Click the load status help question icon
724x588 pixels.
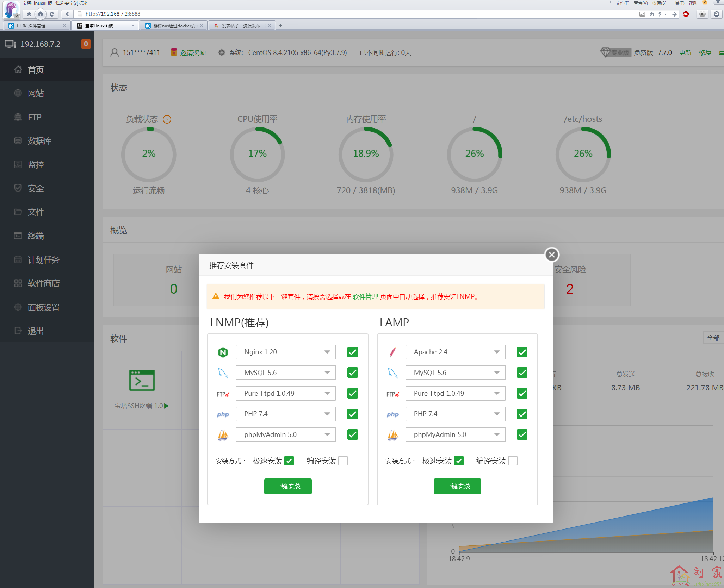167,119
